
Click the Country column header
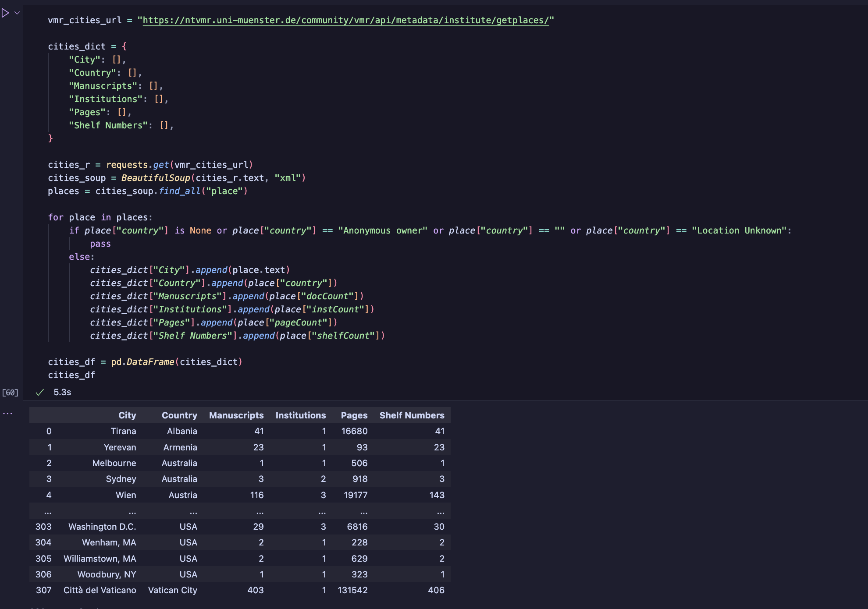point(179,415)
